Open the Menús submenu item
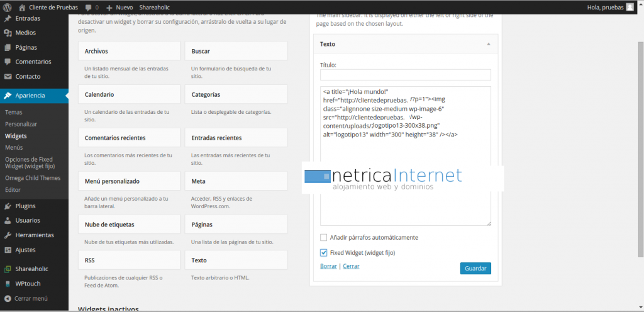644x312 pixels. click(x=14, y=147)
